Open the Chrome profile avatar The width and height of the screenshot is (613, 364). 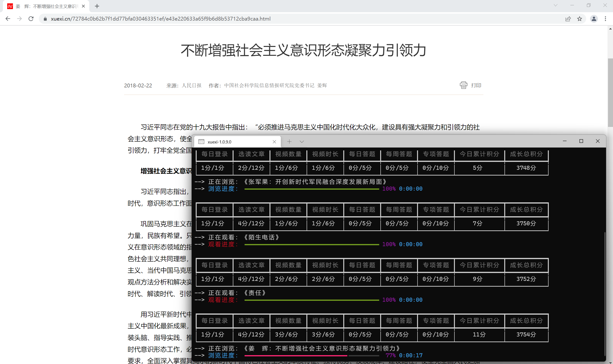594,19
